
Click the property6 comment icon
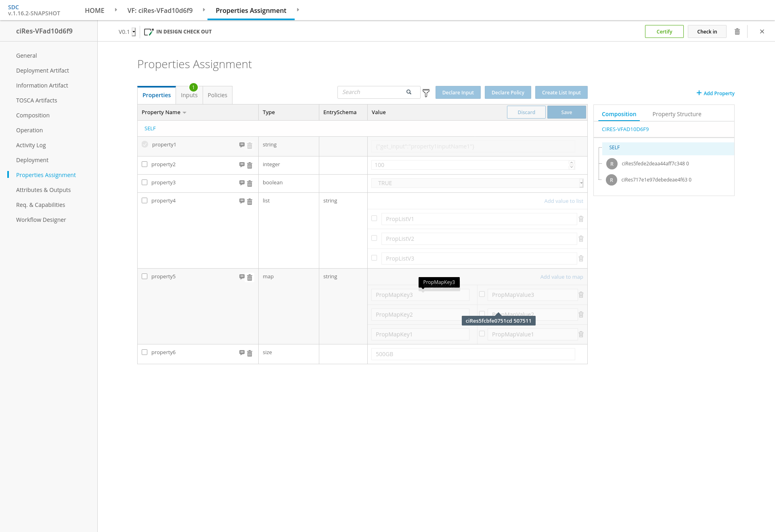tap(242, 353)
